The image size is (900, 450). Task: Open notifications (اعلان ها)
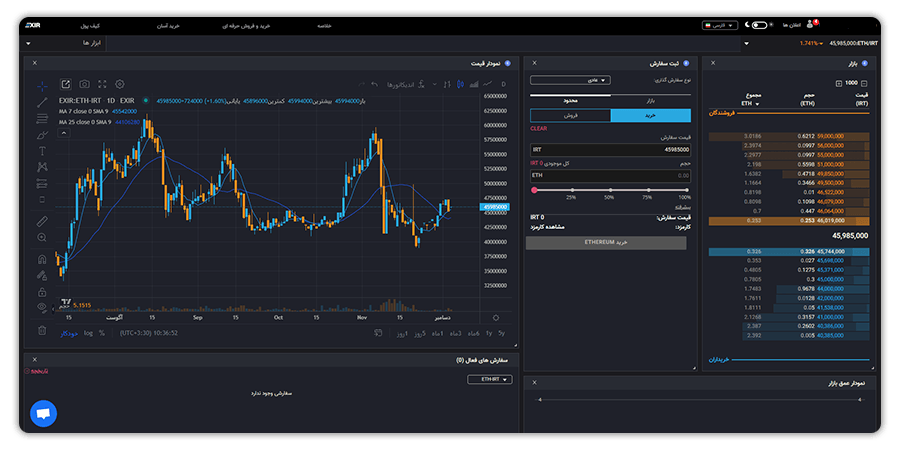click(x=792, y=25)
